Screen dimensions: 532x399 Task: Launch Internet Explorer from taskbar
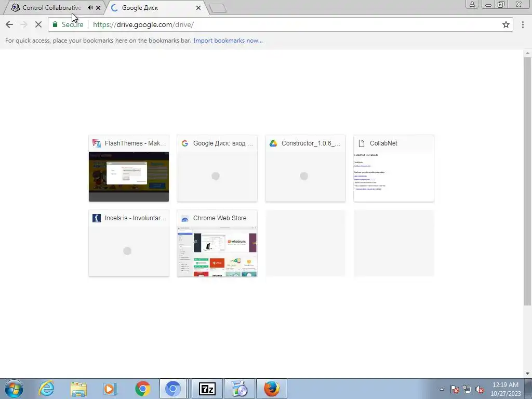point(46,389)
